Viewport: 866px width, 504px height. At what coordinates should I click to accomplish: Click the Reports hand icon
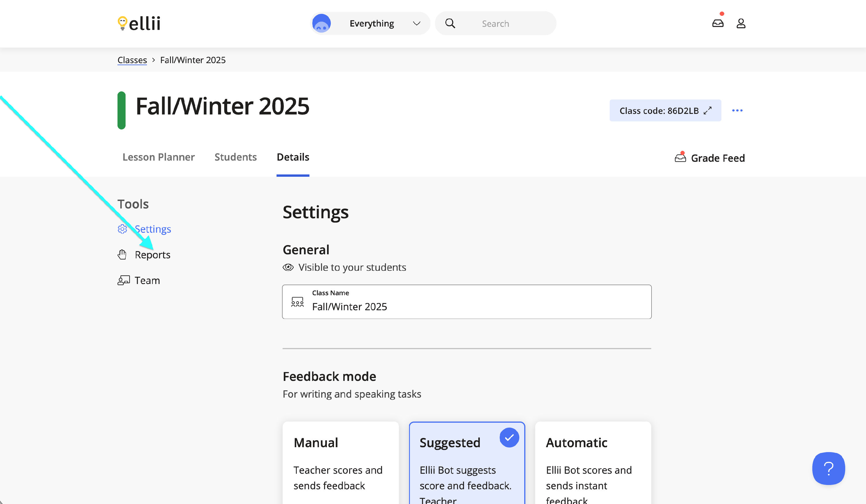(122, 254)
